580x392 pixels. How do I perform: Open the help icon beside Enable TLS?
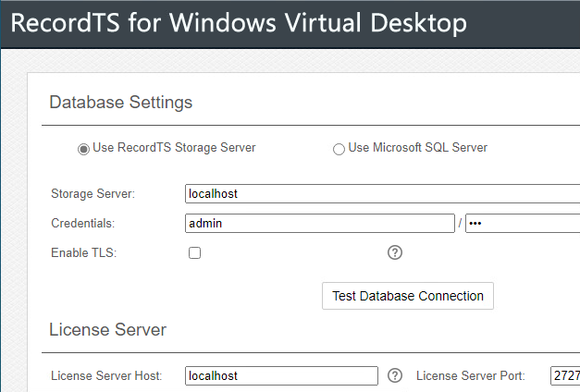pyautogui.click(x=395, y=252)
